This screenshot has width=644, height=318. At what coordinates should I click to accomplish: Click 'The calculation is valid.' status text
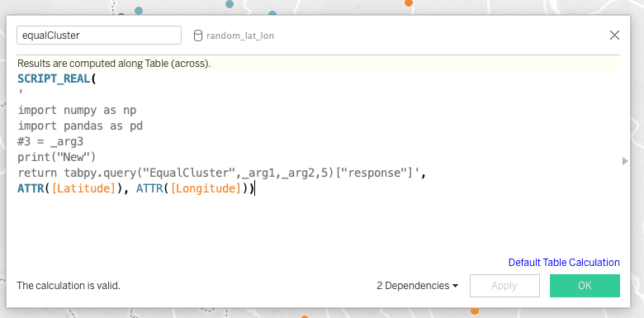coord(69,286)
